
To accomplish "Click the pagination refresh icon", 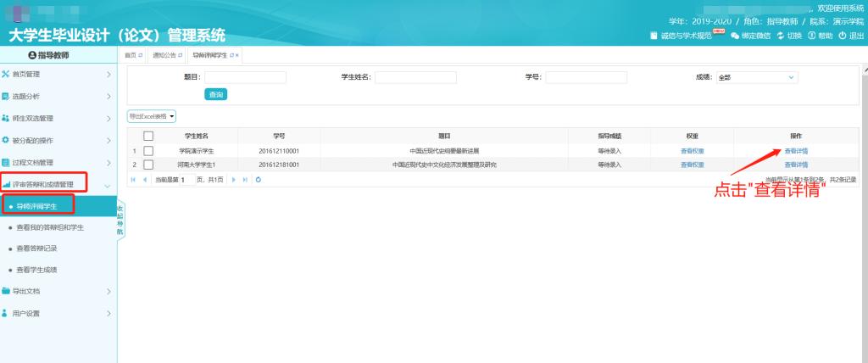I will 258,180.
